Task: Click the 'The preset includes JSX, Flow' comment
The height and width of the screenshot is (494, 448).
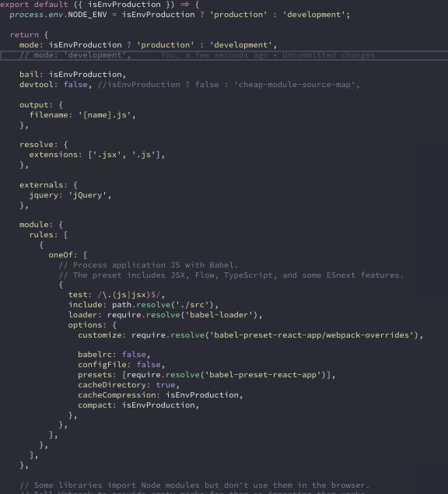Action: coord(231,275)
